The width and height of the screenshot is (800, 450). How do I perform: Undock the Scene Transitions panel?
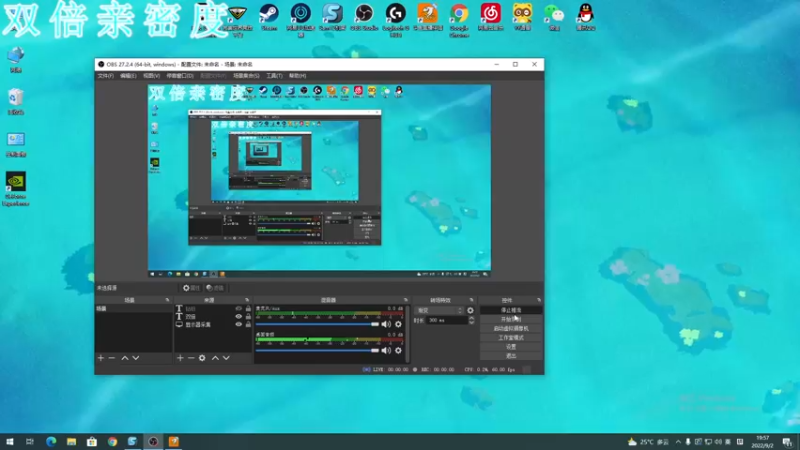[x=471, y=300]
